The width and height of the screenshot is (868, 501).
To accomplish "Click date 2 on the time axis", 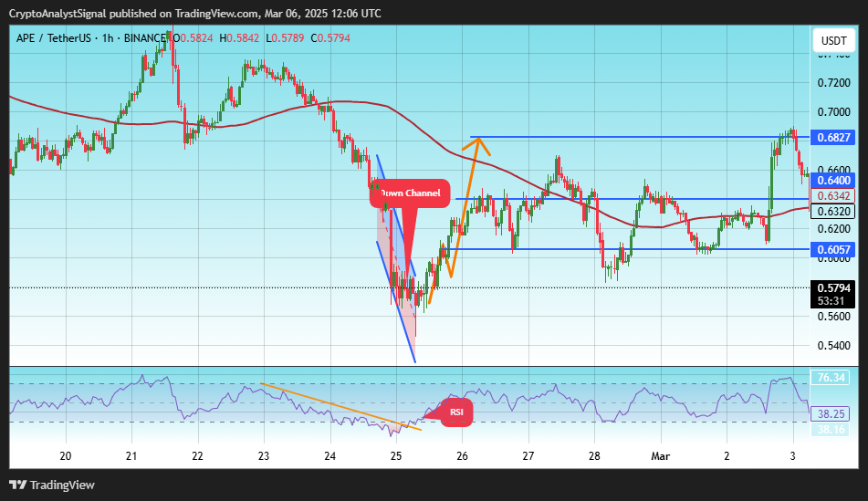I will pyautogui.click(x=727, y=456).
